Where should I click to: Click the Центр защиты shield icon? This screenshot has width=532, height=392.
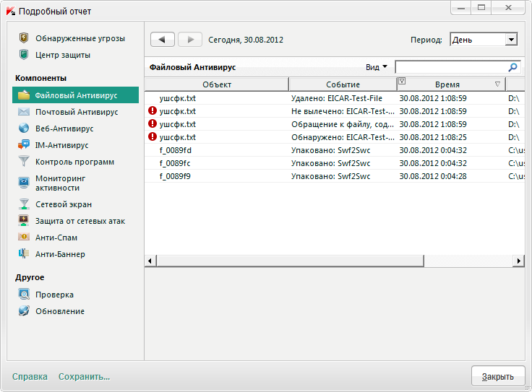point(24,55)
